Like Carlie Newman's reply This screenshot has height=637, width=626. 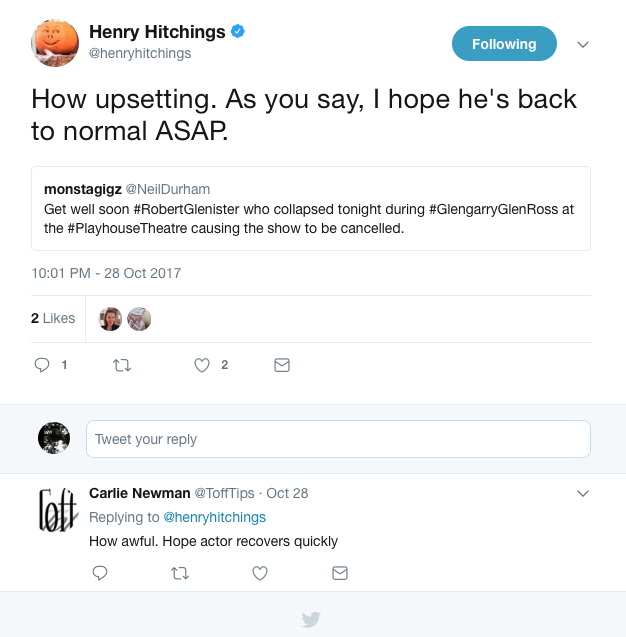point(260,573)
